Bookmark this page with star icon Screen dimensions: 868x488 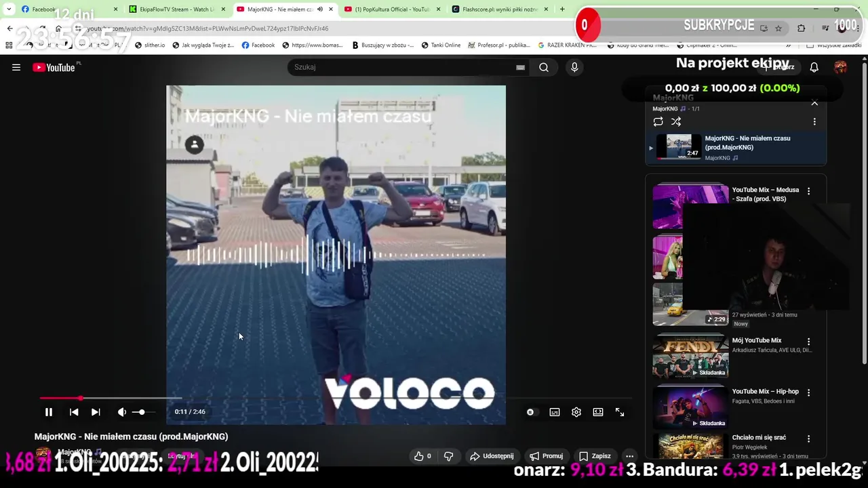778,28
